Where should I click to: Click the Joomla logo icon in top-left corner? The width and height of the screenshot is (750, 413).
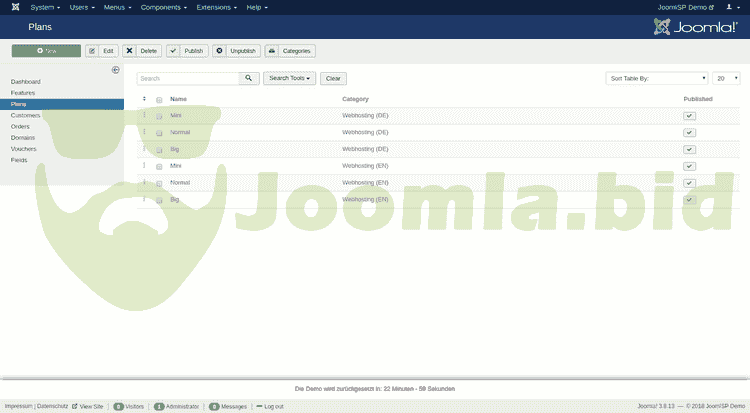(x=12, y=7)
